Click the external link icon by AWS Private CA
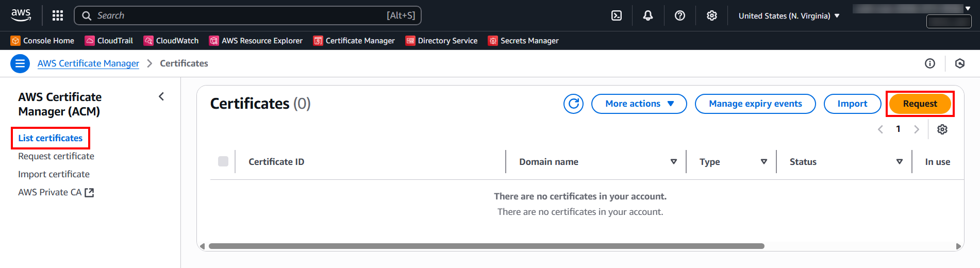 point(89,192)
